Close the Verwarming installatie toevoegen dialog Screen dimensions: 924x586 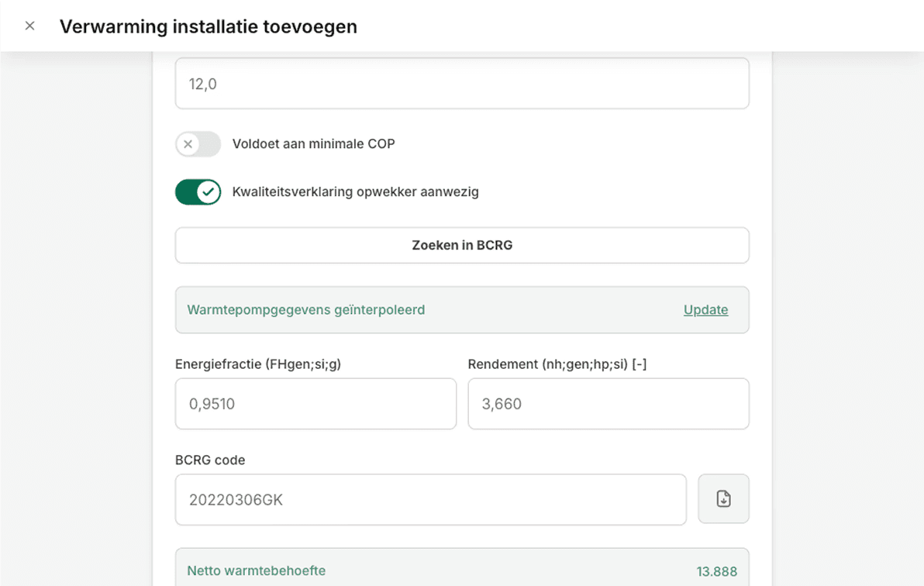pyautogui.click(x=29, y=25)
